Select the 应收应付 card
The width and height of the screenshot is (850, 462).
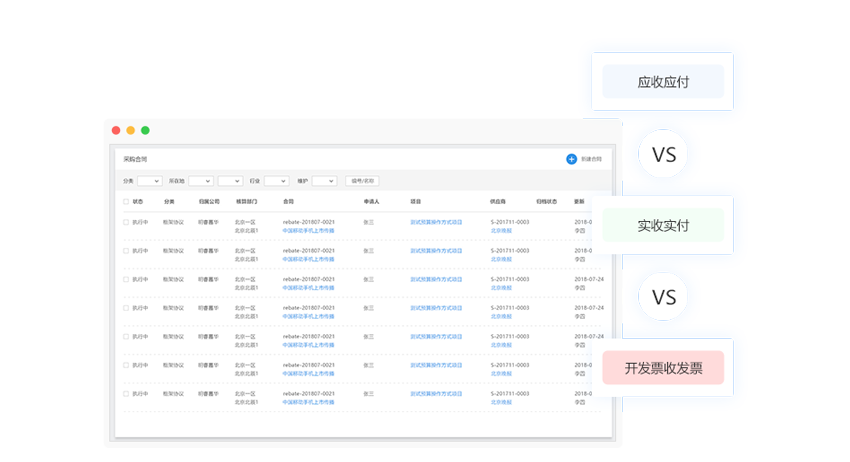tap(663, 82)
